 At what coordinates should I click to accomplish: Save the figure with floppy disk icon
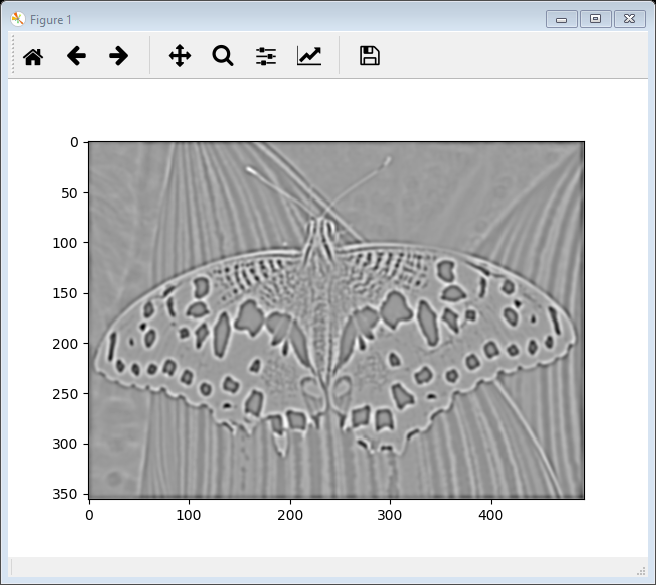point(370,56)
